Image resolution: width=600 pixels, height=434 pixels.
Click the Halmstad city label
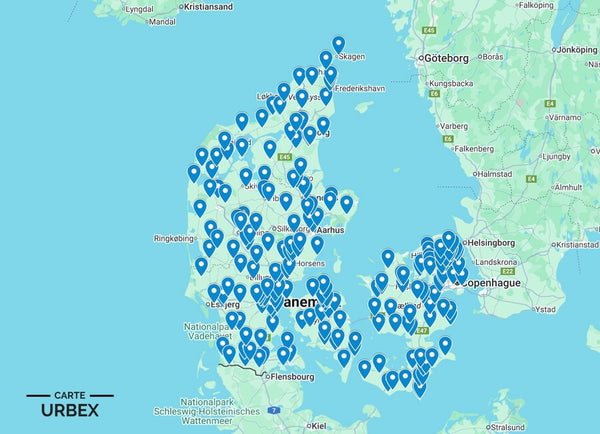point(495,173)
